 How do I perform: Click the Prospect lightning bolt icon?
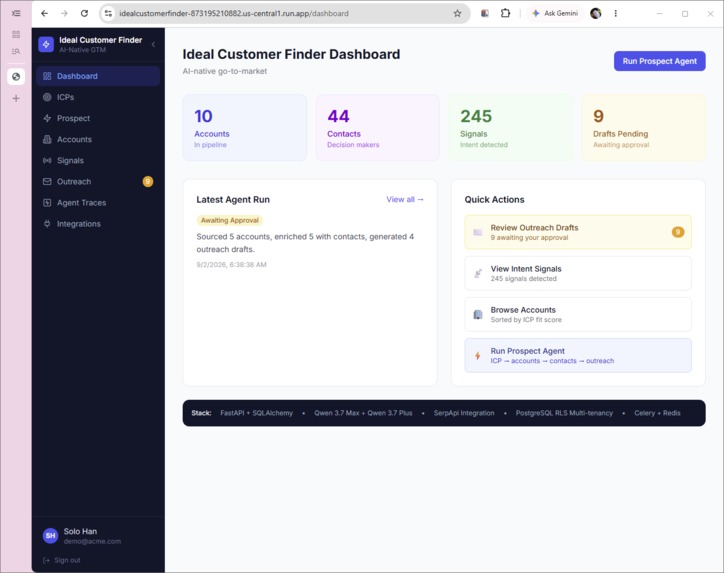[47, 118]
